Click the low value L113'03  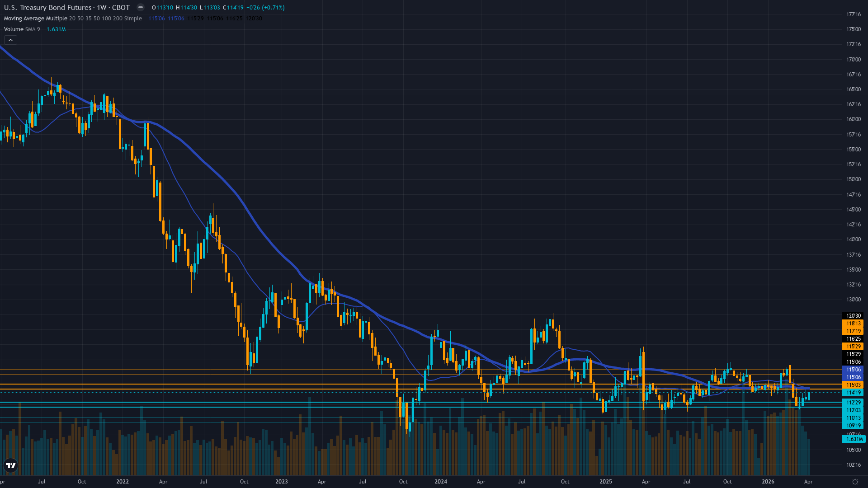click(210, 8)
